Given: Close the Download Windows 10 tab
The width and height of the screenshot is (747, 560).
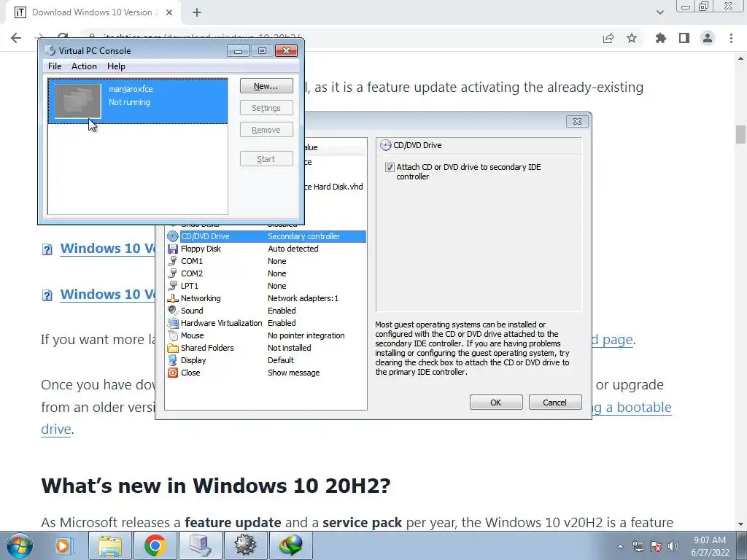Looking at the screenshot, I should tap(169, 12).
